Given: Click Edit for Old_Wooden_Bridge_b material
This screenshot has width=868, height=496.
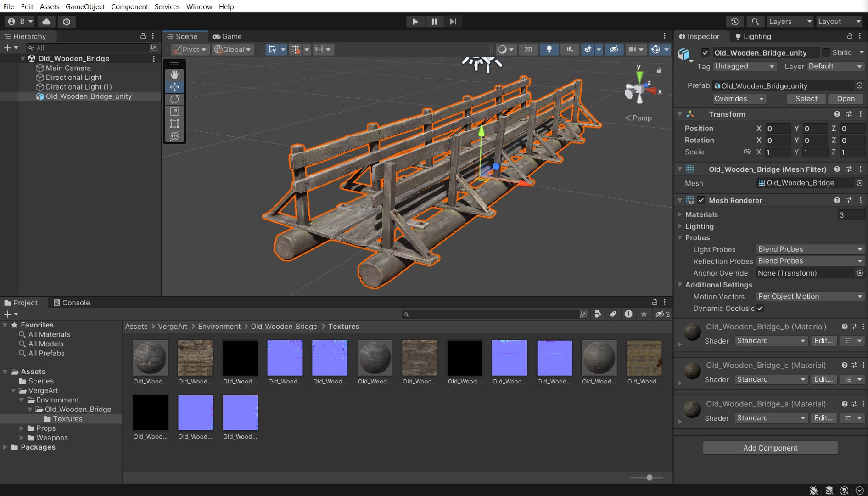Looking at the screenshot, I should (823, 341).
